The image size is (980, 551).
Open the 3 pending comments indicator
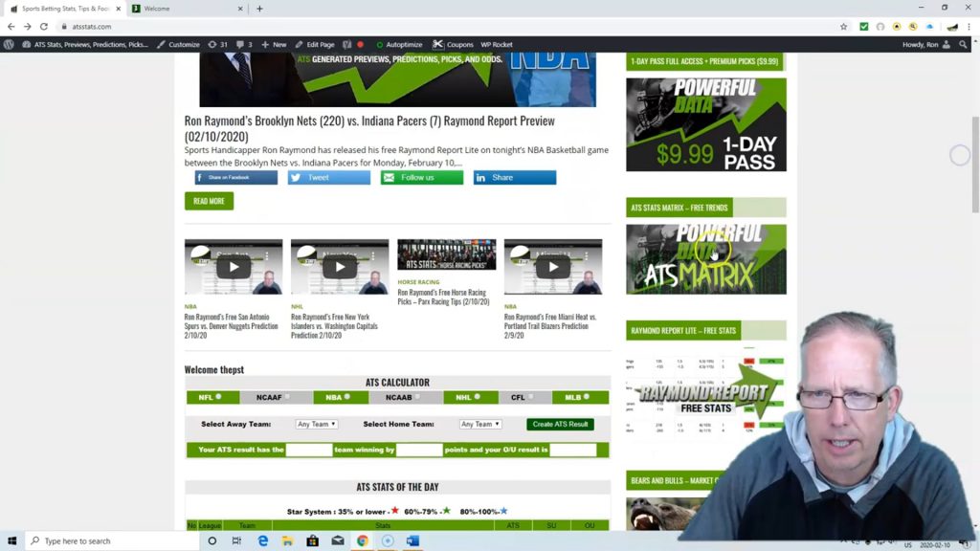tap(244, 44)
